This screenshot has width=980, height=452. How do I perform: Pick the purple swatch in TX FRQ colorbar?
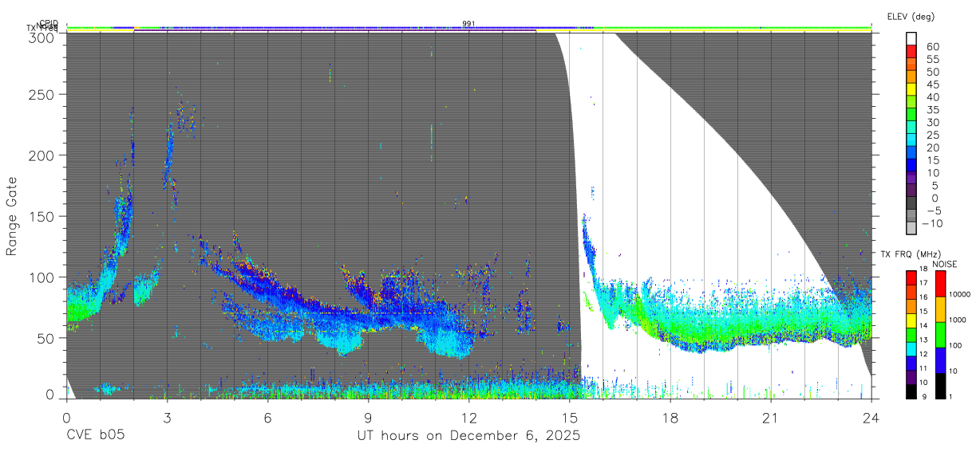pyautogui.click(x=911, y=377)
